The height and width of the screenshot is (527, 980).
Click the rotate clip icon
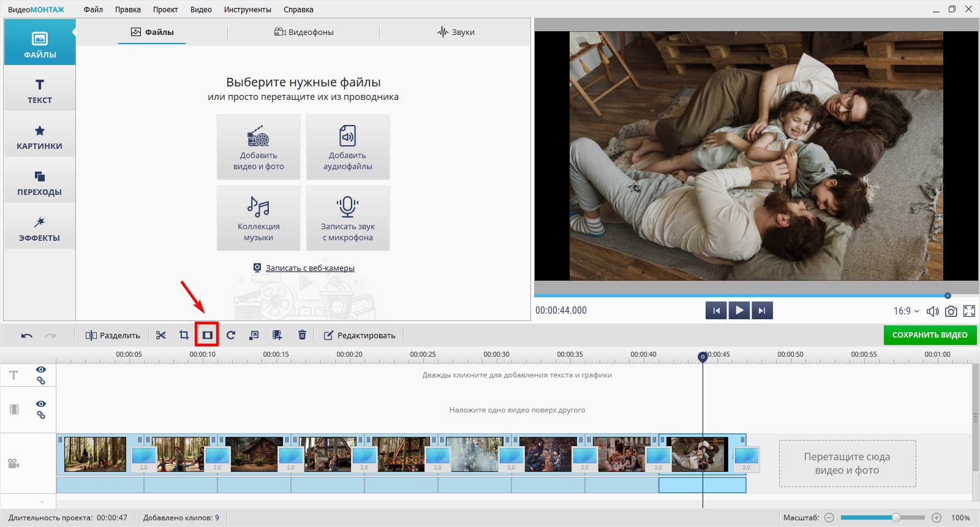point(231,335)
